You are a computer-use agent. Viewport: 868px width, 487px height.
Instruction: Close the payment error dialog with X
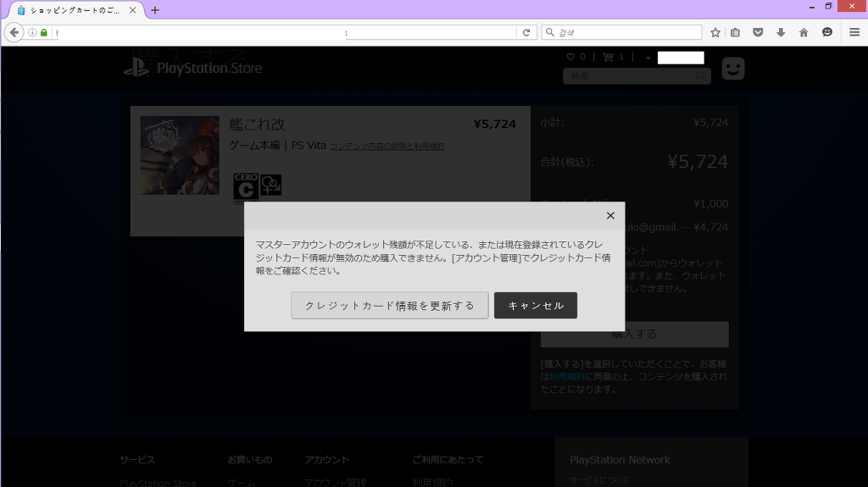(x=610, y=216)
